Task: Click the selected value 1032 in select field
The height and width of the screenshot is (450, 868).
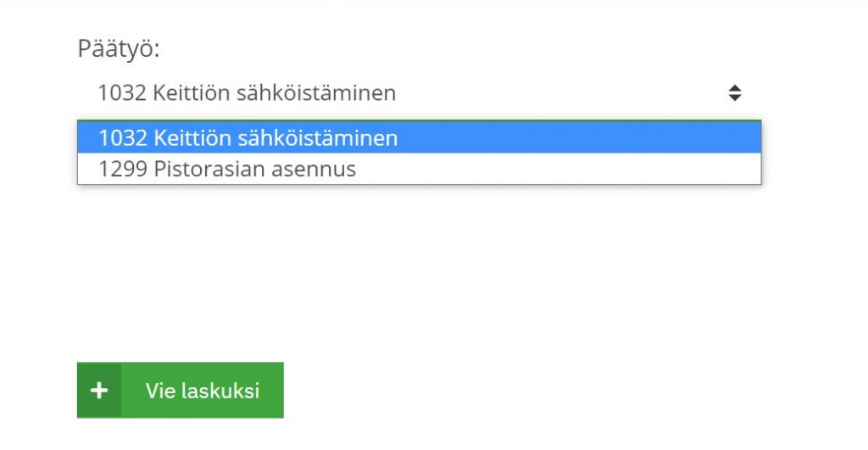Action: [x=122, y=92]
